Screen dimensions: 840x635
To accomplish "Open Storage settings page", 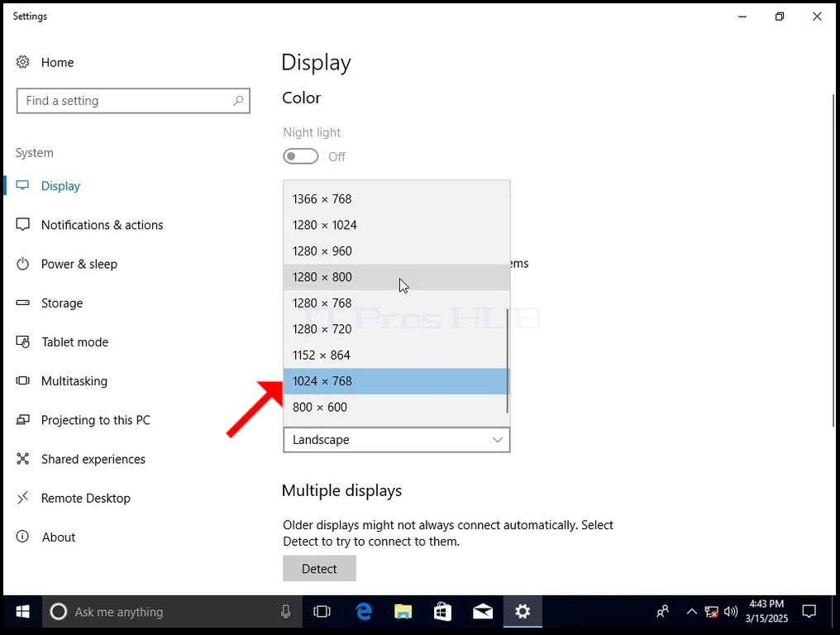I will 62,303.
